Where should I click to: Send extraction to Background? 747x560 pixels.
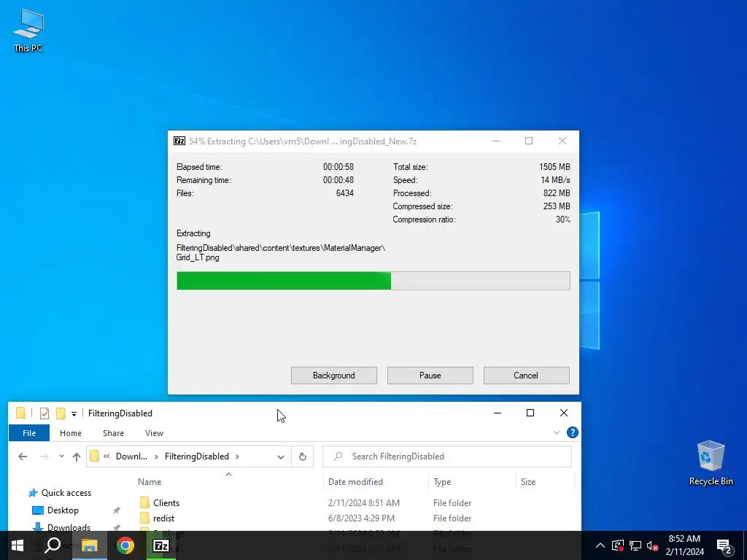point(334,376)
